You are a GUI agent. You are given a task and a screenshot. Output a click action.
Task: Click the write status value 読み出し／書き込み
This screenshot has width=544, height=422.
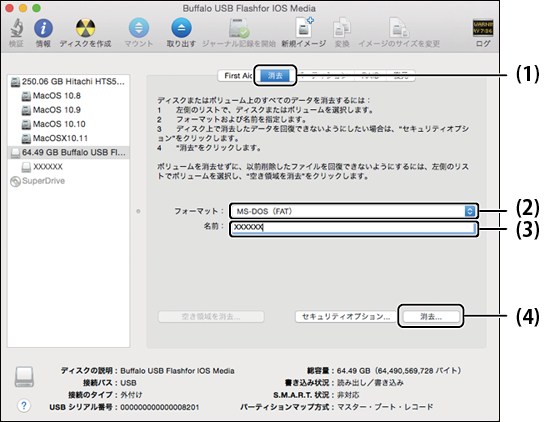click(370, 383)
